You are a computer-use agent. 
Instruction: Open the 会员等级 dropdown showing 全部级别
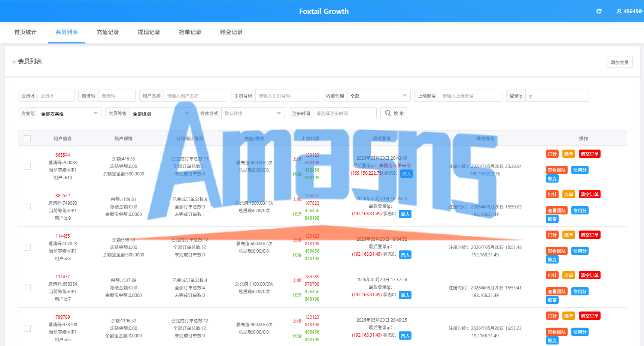click(161, 114)
